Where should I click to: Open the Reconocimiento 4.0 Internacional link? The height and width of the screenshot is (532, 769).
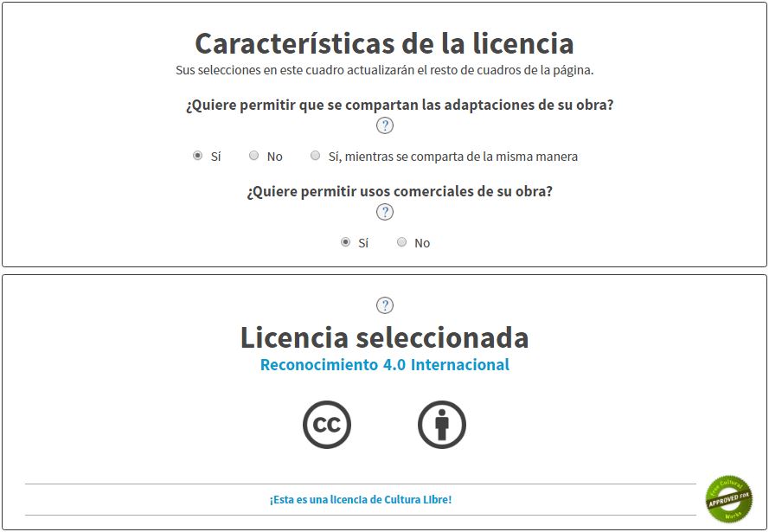pos(385,365)
